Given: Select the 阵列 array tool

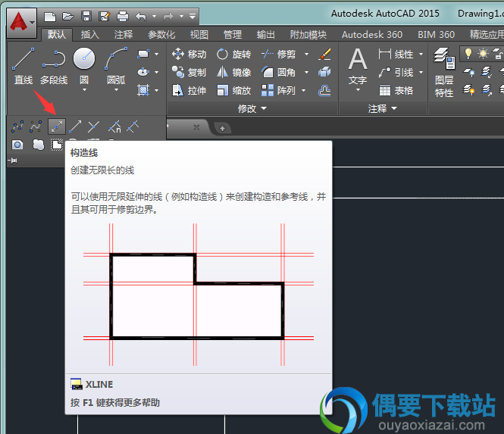Looking at the screenshot, I should (278, 91).
